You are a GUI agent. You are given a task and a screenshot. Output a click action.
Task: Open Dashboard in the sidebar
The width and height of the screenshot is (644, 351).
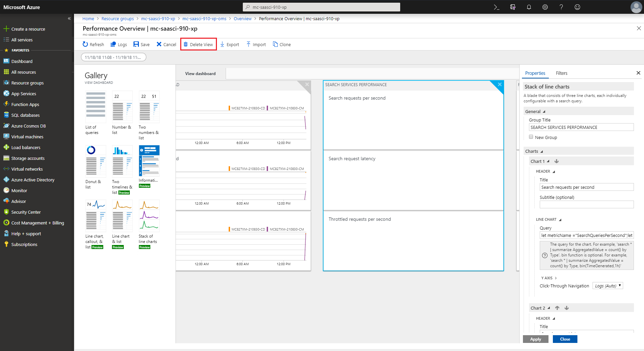tap(22, 61)
